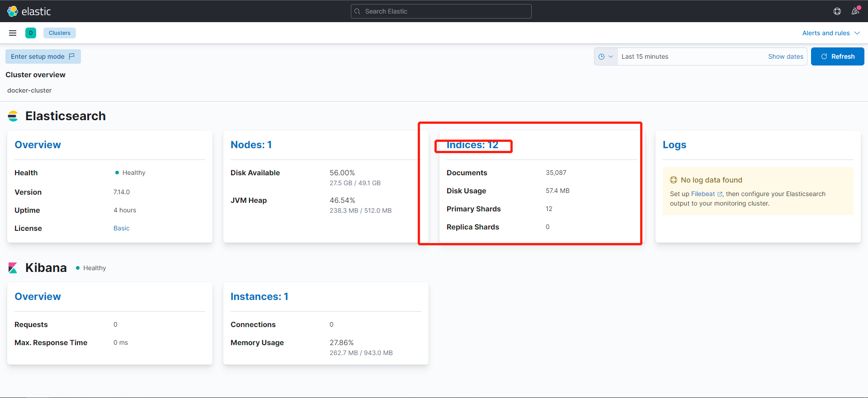Open the Filebeat setup link
Viewport: 868px width, 398px height.
click(706, 194)
